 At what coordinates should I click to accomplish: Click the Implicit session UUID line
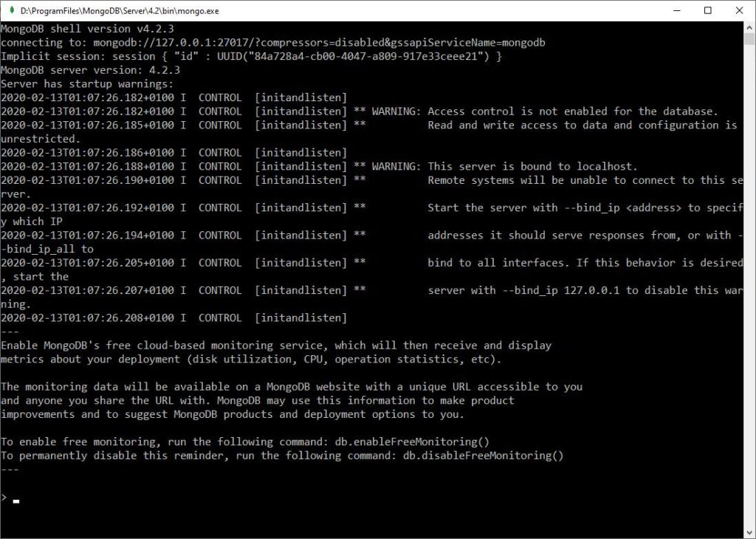coord(251,56)
